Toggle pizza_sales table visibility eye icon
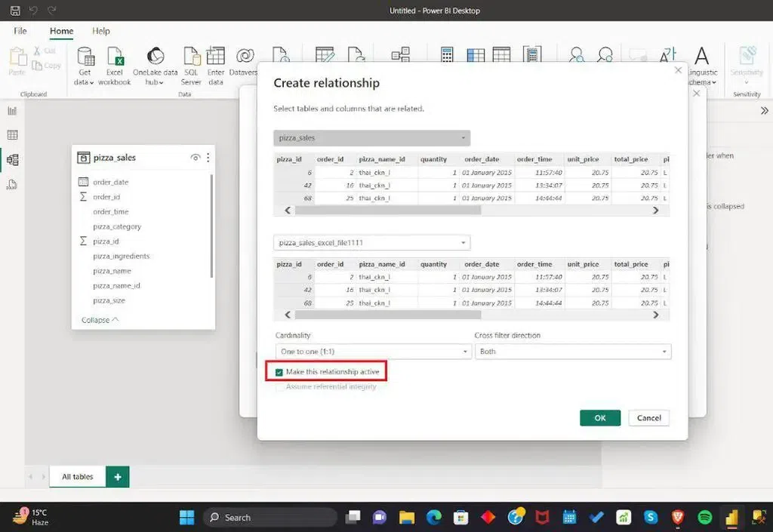 point(196,158)
